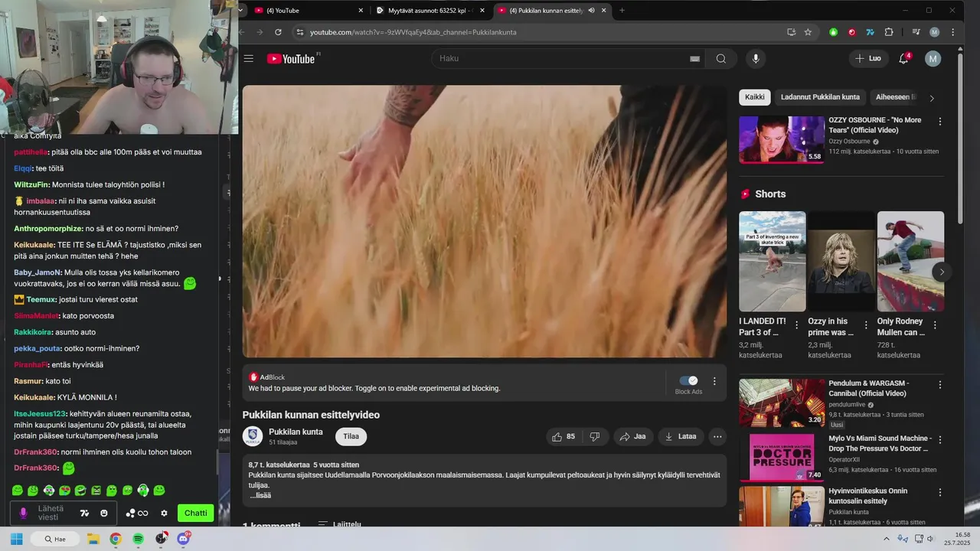Image resolution: width=980 pixels, height=551 pixels.
Task: Click install app icon in address bar
Action: tap(792, 32)
